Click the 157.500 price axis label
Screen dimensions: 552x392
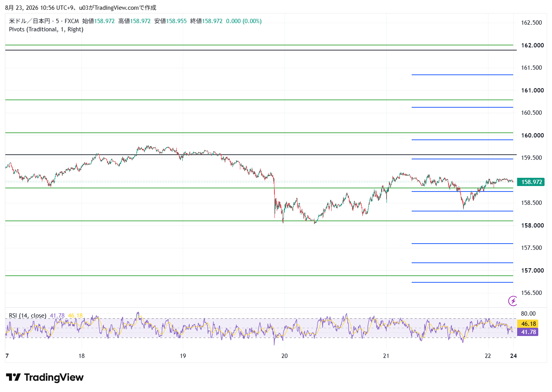532,248
